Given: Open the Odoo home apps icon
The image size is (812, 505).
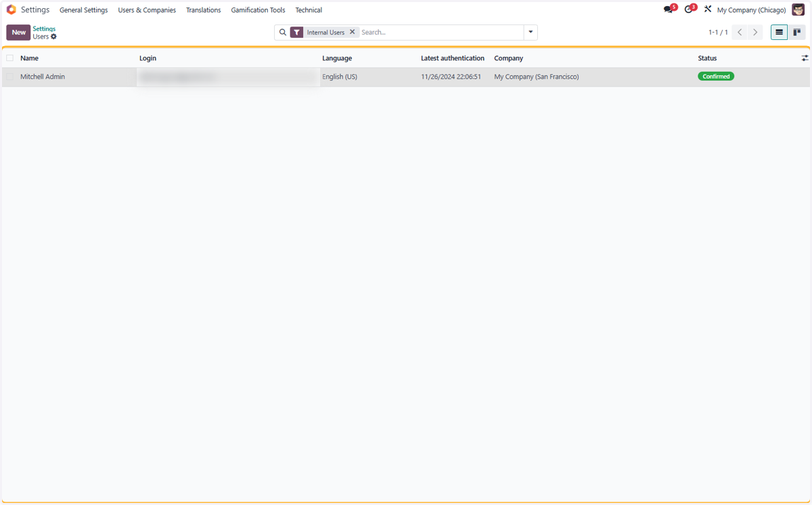Looking at the screenshot, I should 11,10.
